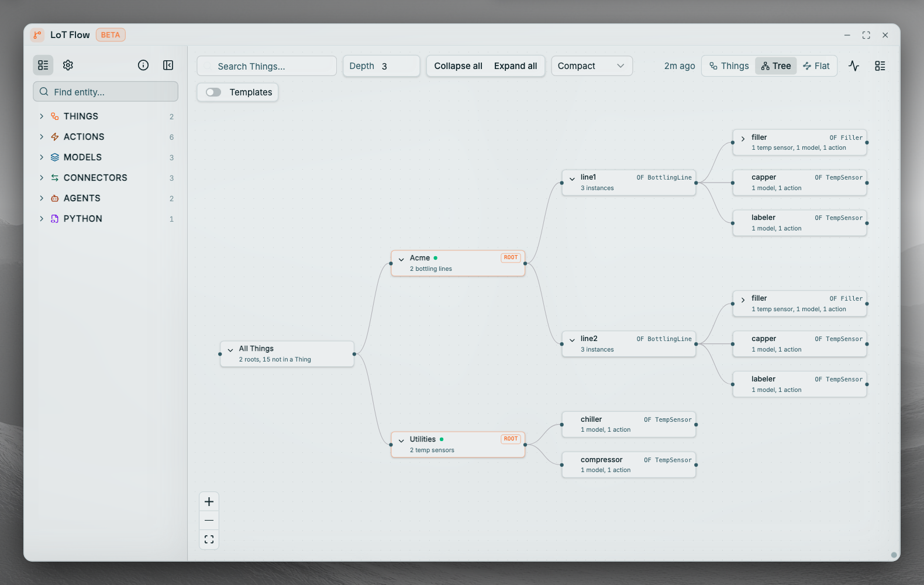The image size is (924, 585).
Task: Click the THINGS category icon
Action: [55, 116]
